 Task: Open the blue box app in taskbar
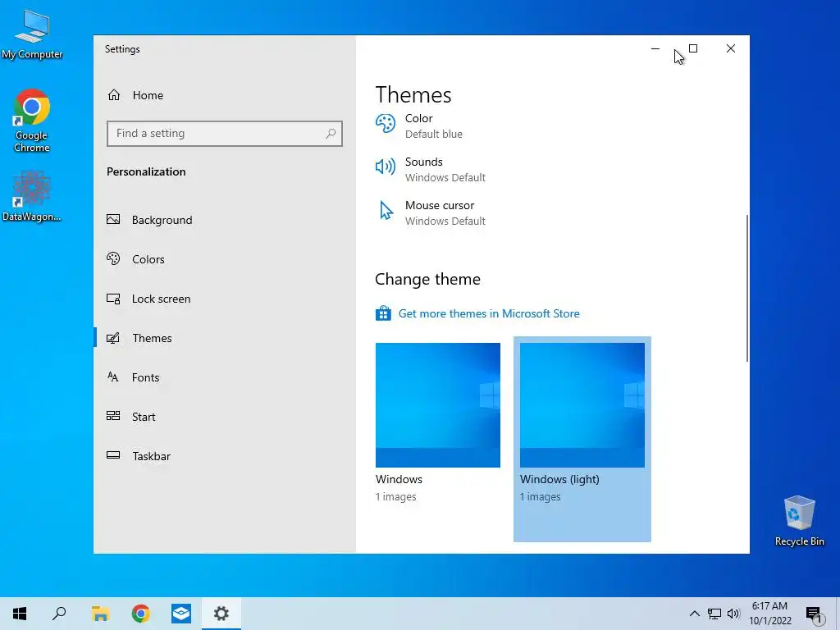(181, 614)
